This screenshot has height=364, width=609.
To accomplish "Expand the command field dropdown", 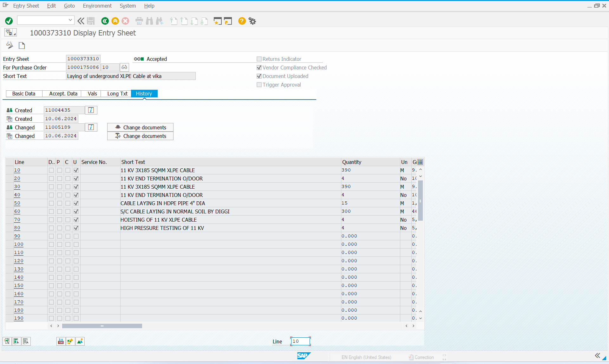I will tap(70, 20).
